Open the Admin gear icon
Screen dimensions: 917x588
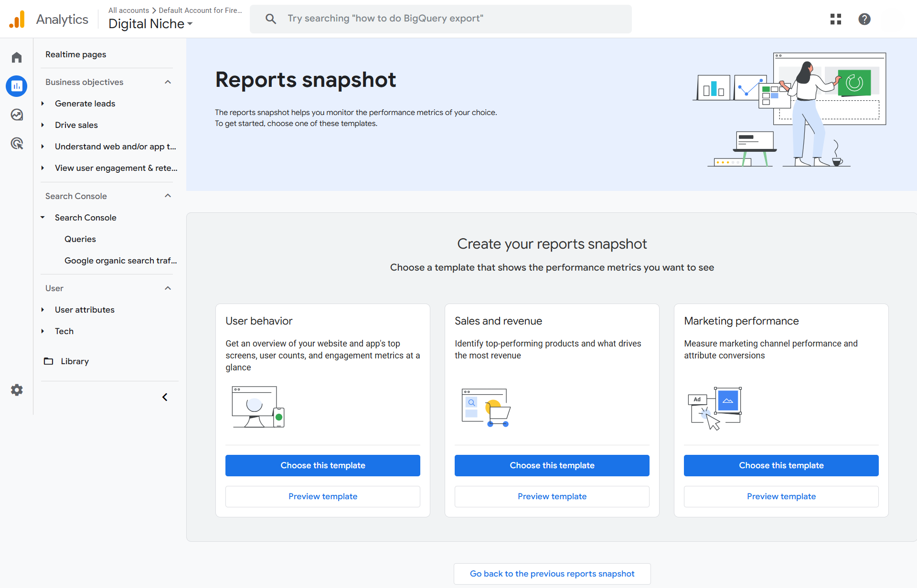[17, 390]
